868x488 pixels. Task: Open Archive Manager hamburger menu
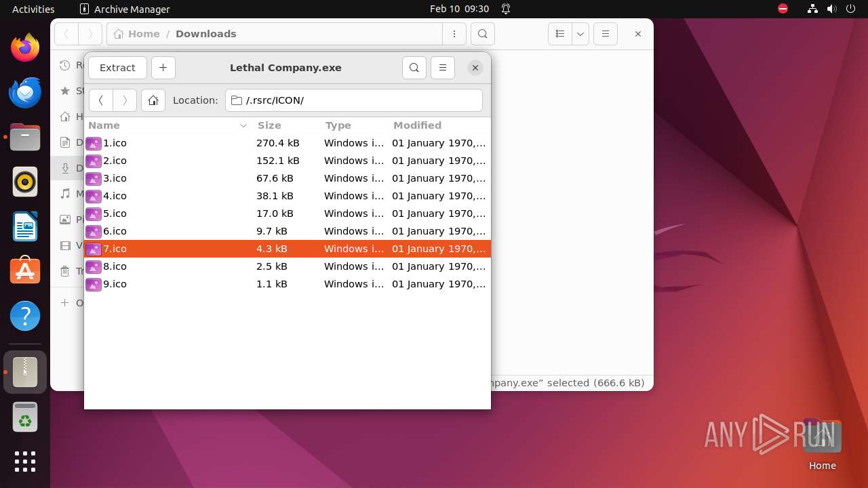click(x=443, y=68)
